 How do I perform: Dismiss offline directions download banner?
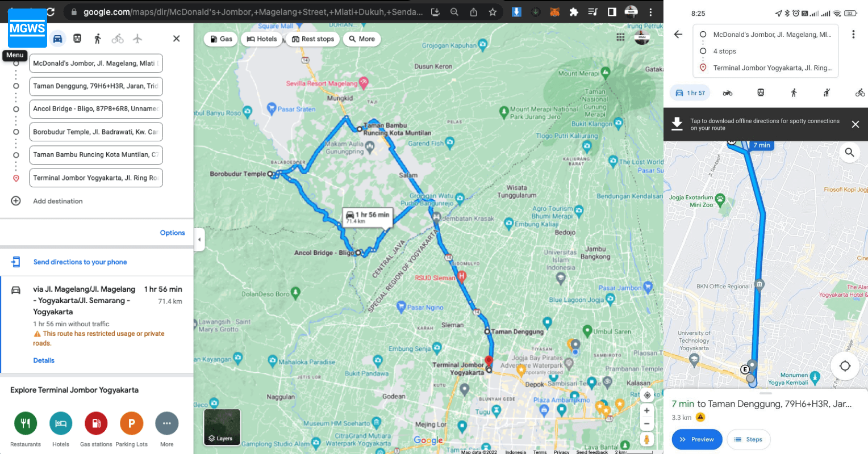click(x=855, y=124)
